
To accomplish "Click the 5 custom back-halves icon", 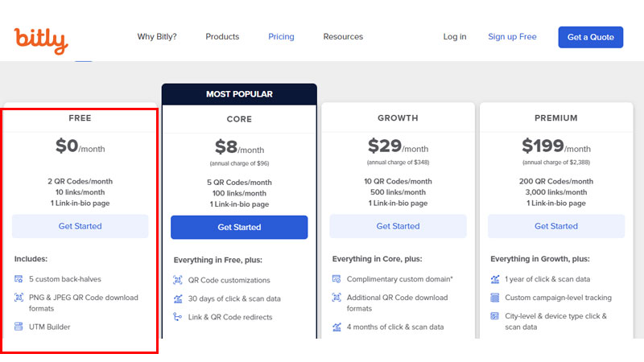I will tap(19, 279).
